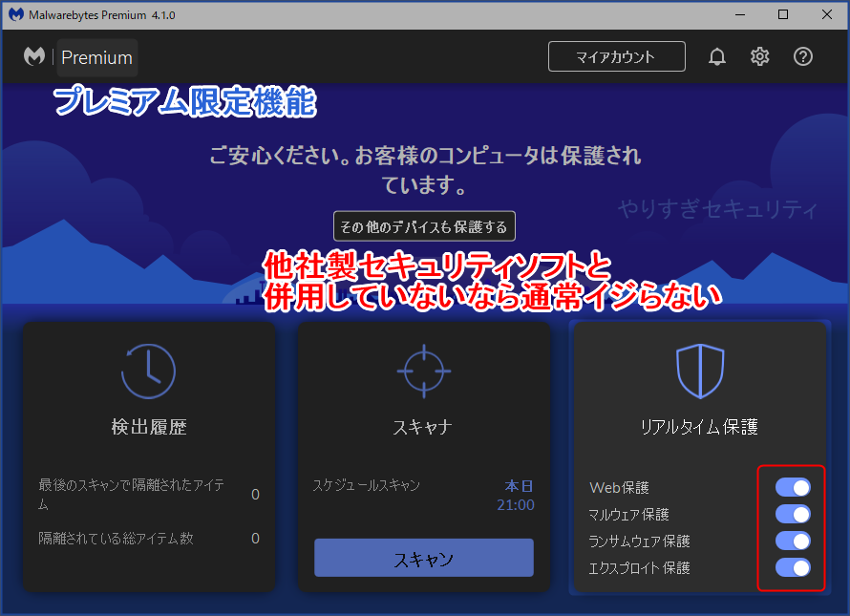The height and width of the screenshot is (616, 850).
Task: Click ランサムウェア保護 label text
Action: coord(639,542)
